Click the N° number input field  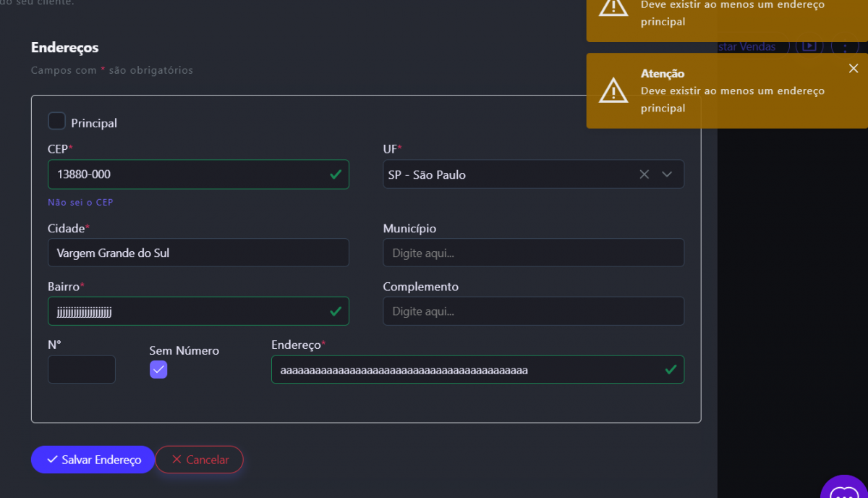pyautogui.click(x=81, y=370)
